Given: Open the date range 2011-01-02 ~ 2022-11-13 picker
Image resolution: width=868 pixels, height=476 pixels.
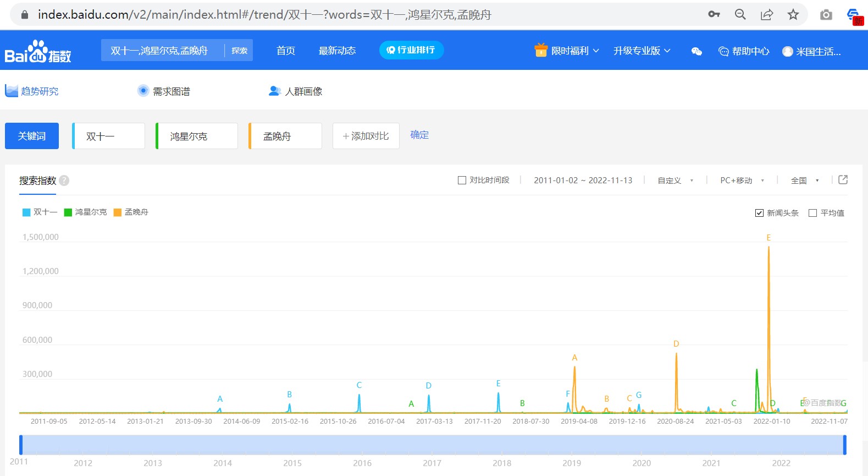Looking at the screenshot, I should click(x=583, y=180).
